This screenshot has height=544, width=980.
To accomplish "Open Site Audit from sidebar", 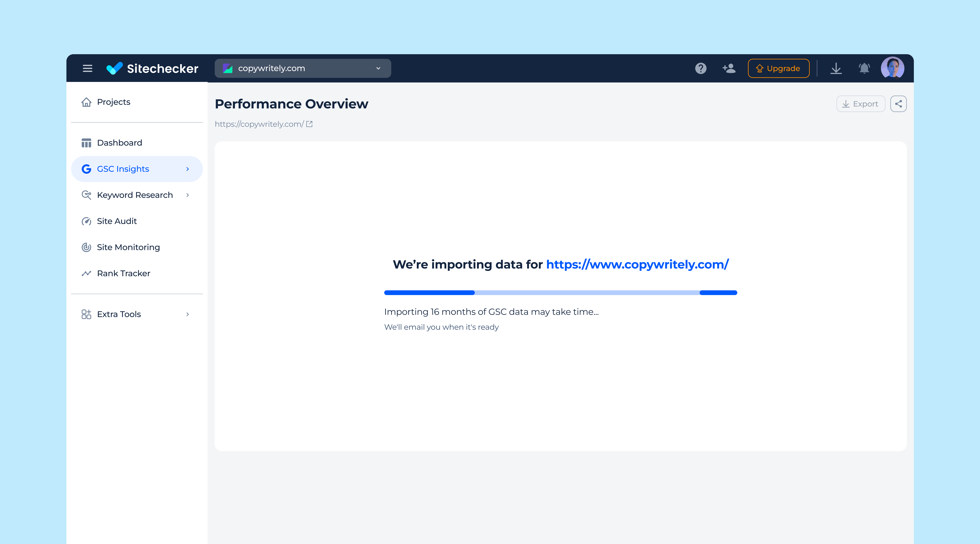I will [x=117, y=221].
